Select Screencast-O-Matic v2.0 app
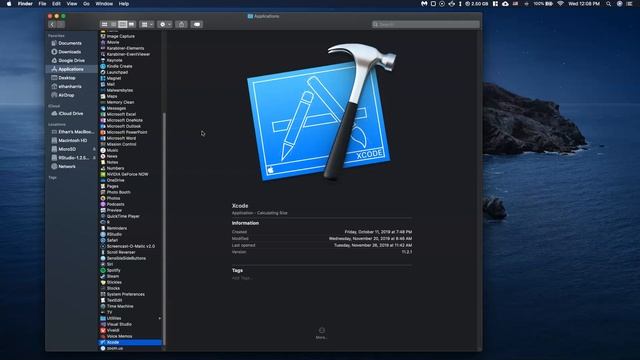 (x=131, y=246)
